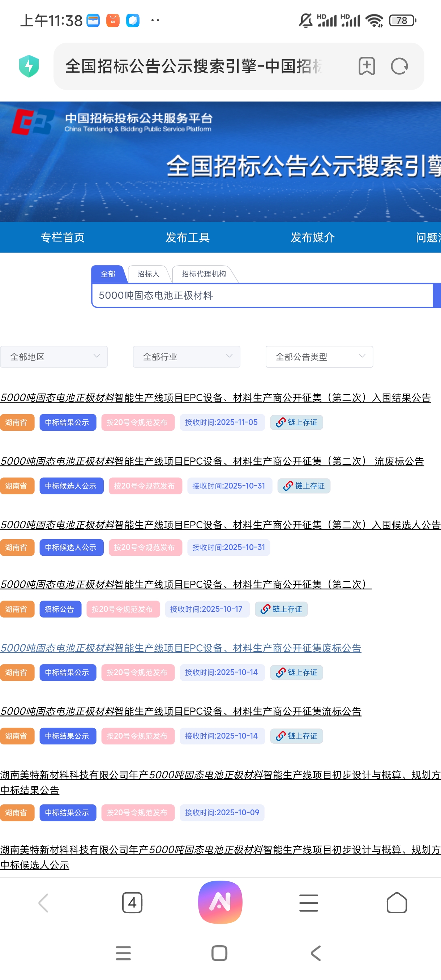Tap the muted notification bell icon
The width and height of the screenshot is (441, 980).
click(305, 21)
